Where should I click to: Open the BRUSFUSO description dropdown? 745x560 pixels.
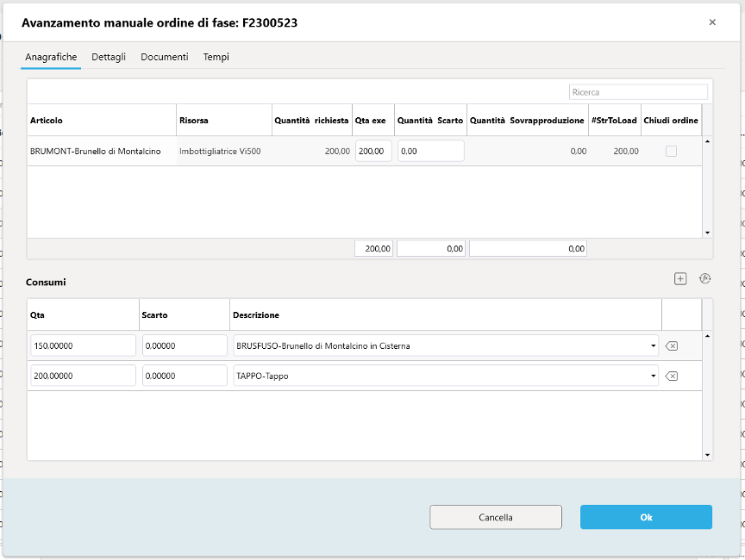(x=654, y=346)
